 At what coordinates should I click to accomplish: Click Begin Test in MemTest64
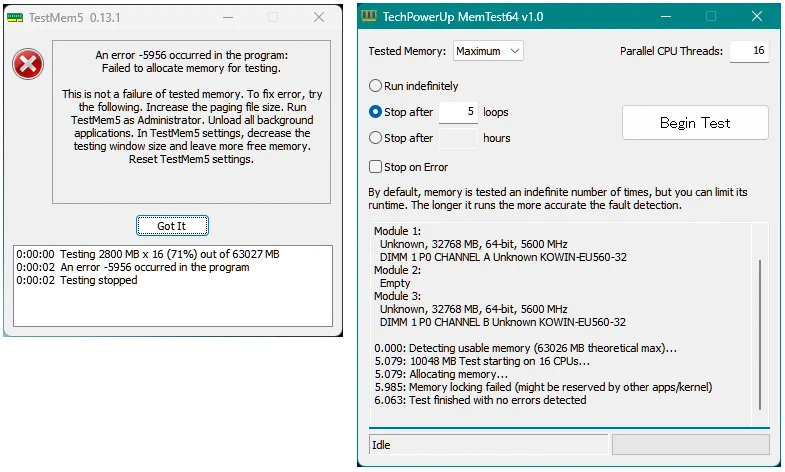tap(695, 123)
